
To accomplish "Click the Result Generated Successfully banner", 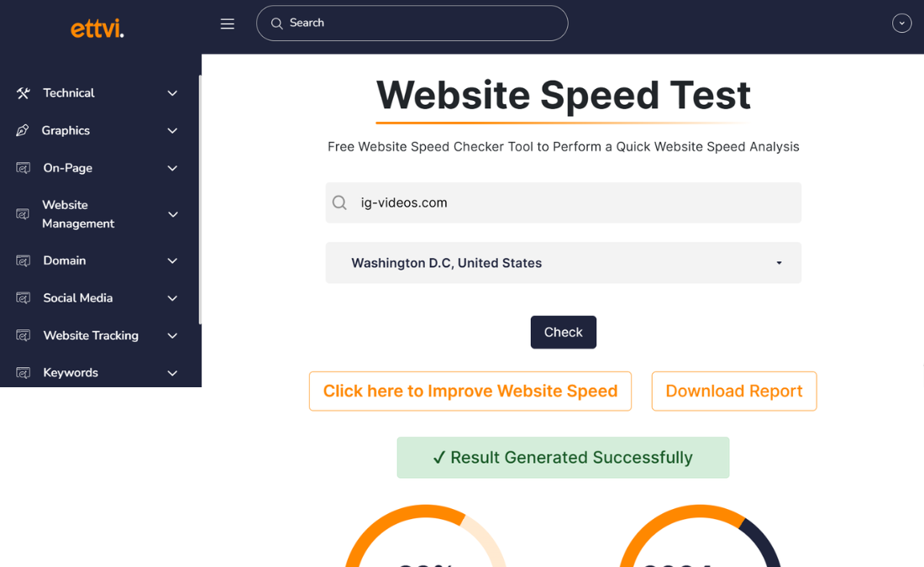I will [x=563, y=457].
